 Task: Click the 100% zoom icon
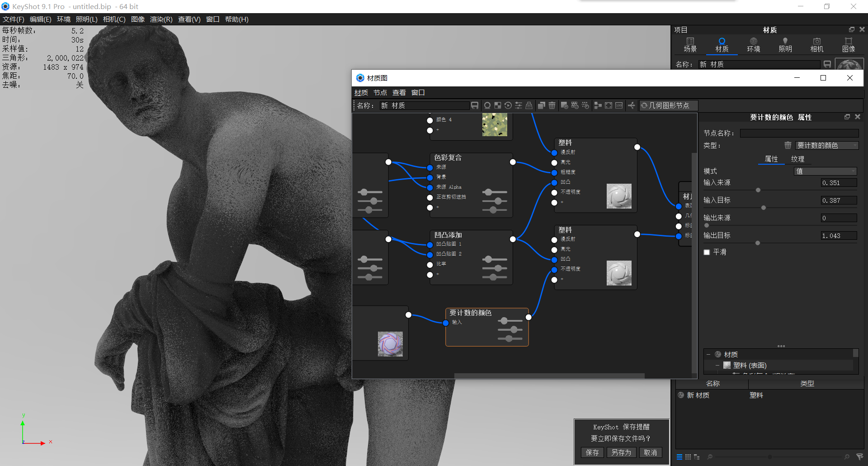coord(618,105)
